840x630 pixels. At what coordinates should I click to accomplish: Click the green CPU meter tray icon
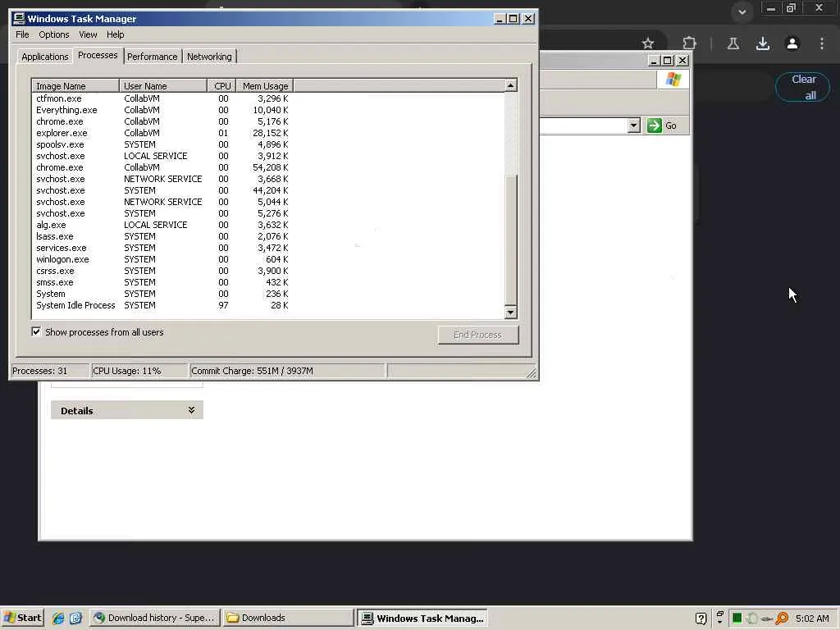click(737, 619)
